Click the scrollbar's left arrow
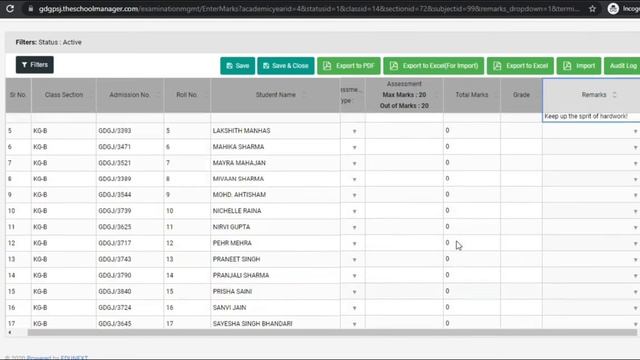The height and width of the screenshot is (360, 640). [10, 333]
